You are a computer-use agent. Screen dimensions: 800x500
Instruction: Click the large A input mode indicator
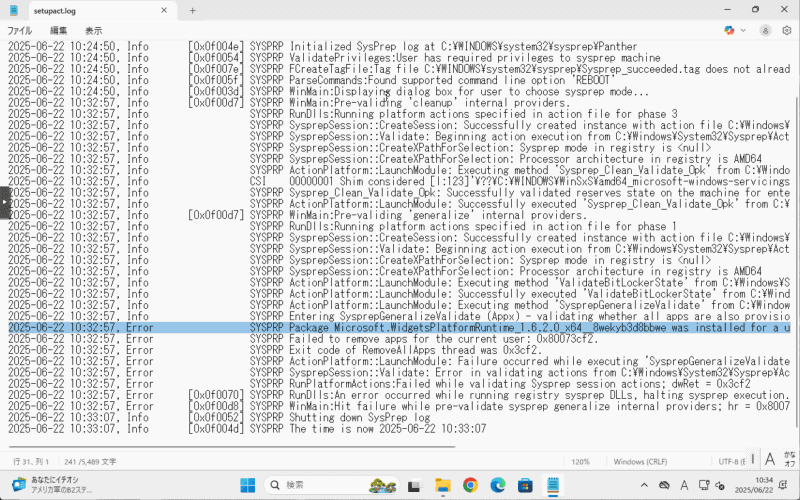pyautogui.click(x=770, y=459)
